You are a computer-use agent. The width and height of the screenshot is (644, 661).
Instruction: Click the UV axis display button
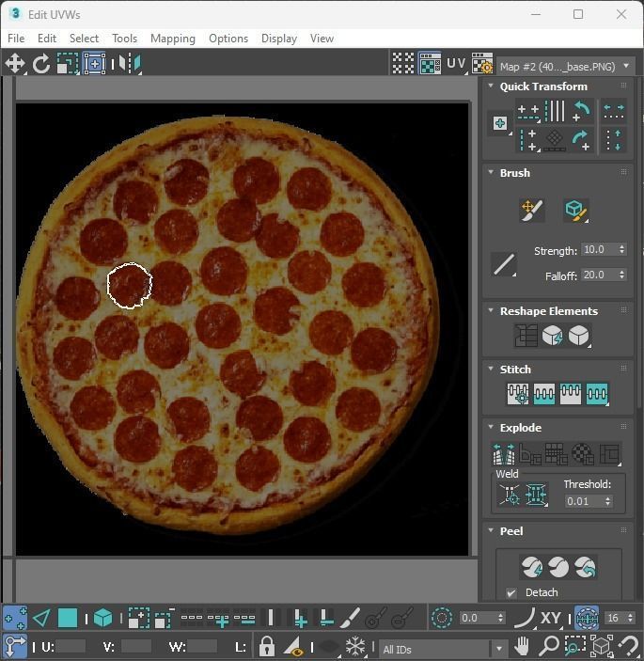pos(456,64)
